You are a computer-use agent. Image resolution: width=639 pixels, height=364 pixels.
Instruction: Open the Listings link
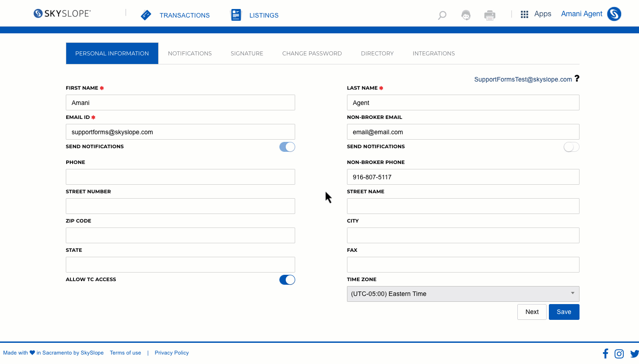pos(264,15)
